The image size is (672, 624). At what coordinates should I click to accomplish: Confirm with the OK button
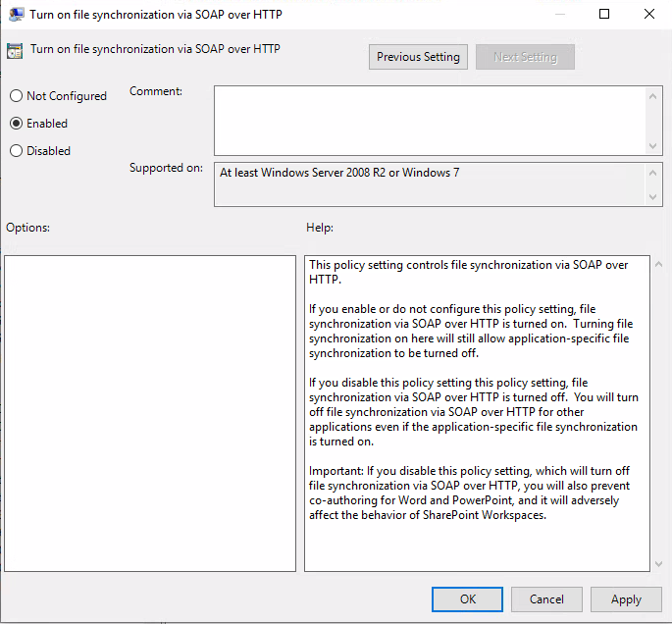(x=467, y=599)
